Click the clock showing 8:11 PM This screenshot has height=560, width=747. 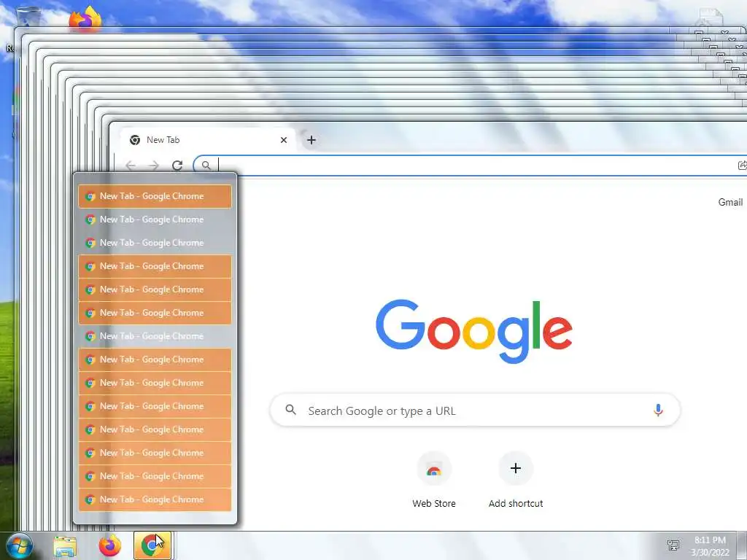(710, 546)
